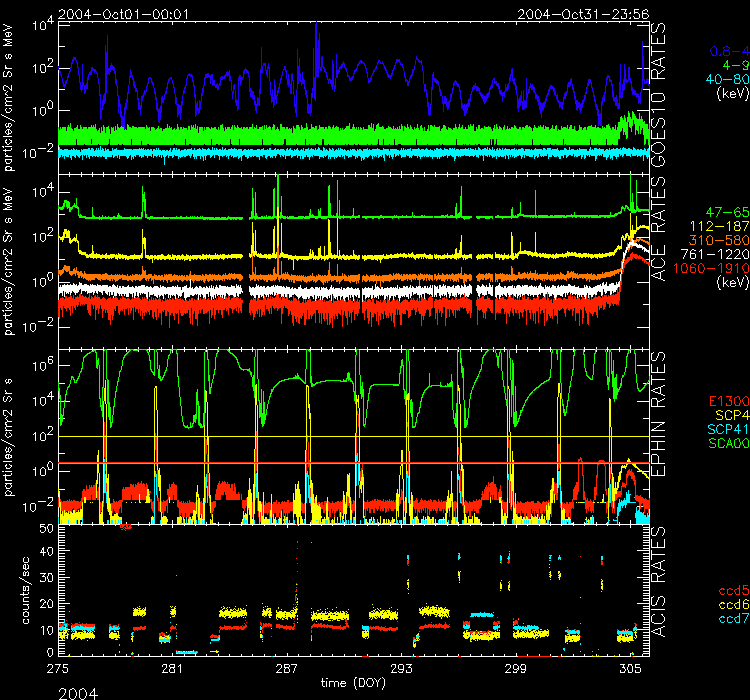Click the 293 tick on time axis

[401, 669]
